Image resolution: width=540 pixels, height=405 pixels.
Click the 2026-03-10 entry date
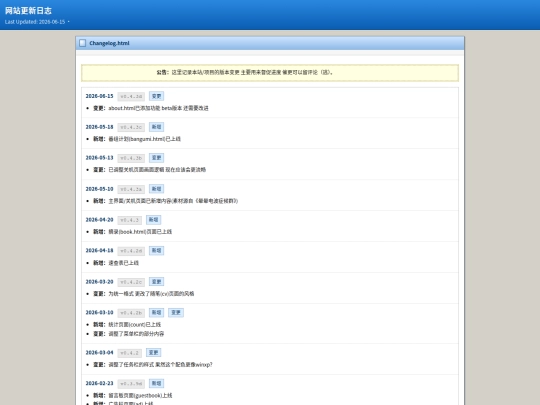pyautogui.click(x=99, y=313)
